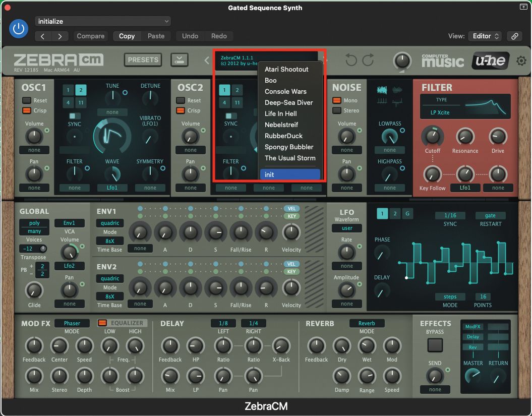Open the settings gear icon
Image resolution: width=532 pixels, height=416 pixels.
(521, 60)
